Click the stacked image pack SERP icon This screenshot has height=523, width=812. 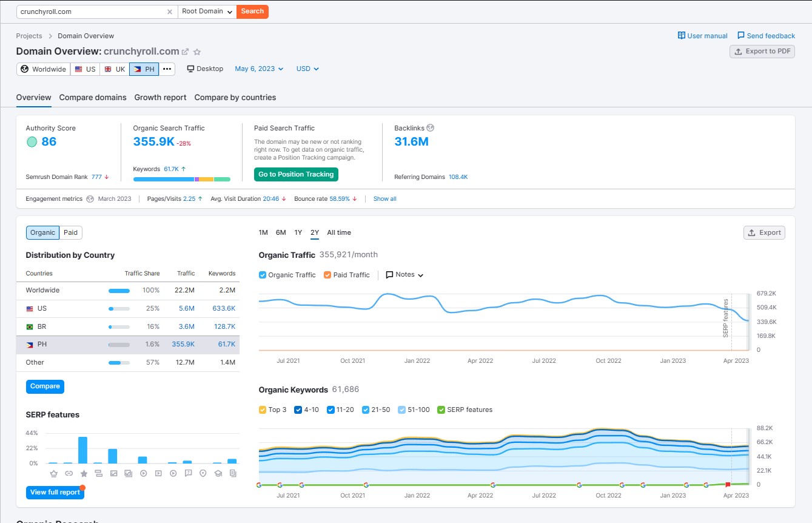128,474
